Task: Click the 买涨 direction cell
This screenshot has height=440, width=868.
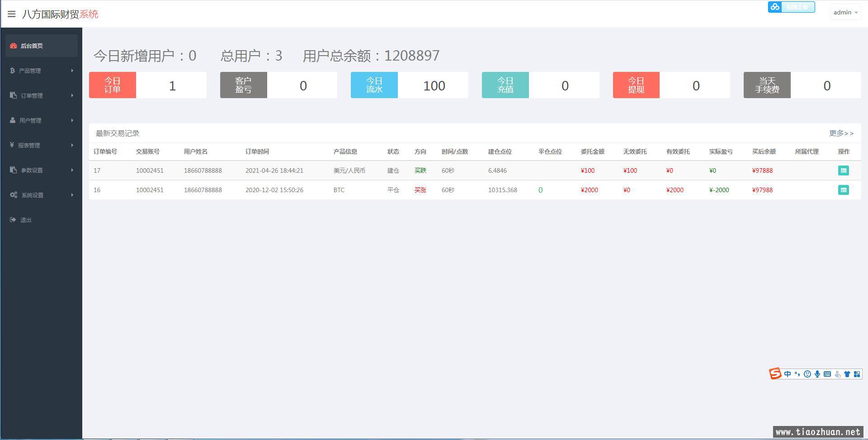Action: 420,190
